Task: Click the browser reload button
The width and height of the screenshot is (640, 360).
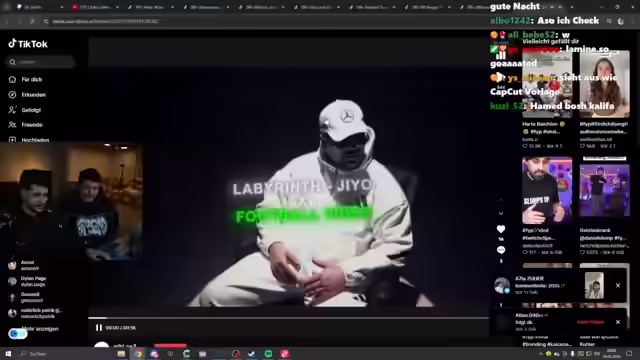Action: tap(32, 21)
